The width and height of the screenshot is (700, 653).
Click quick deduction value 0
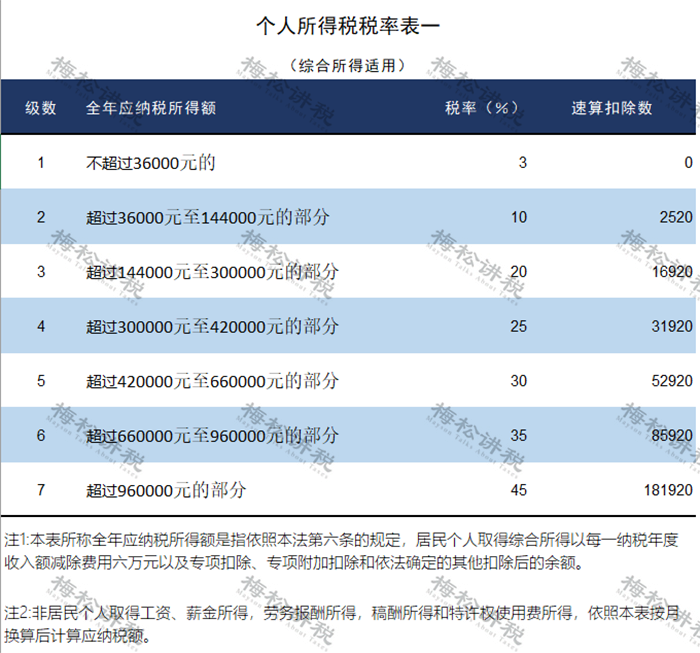point(688,162)
